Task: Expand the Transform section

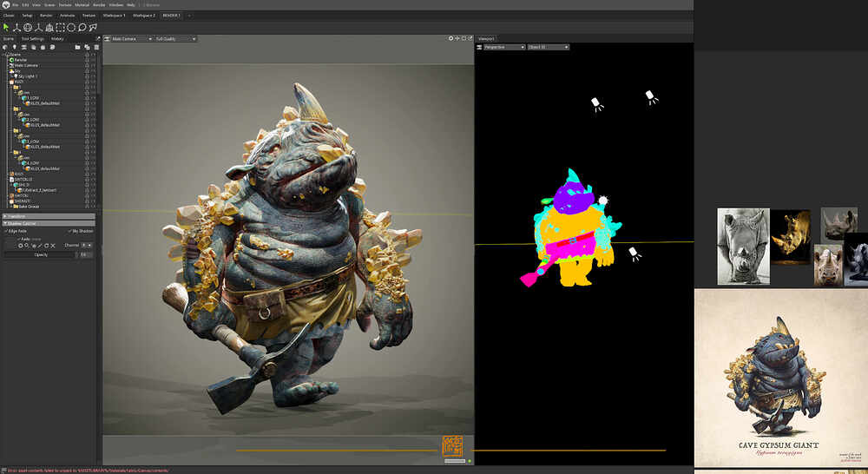Action: coord(49,216)
